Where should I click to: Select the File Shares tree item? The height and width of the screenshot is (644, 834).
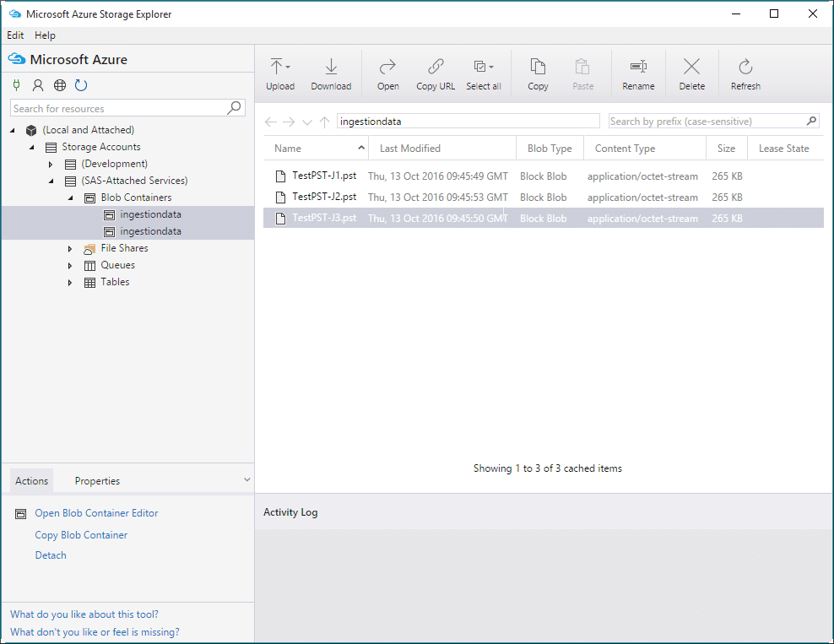124,248
